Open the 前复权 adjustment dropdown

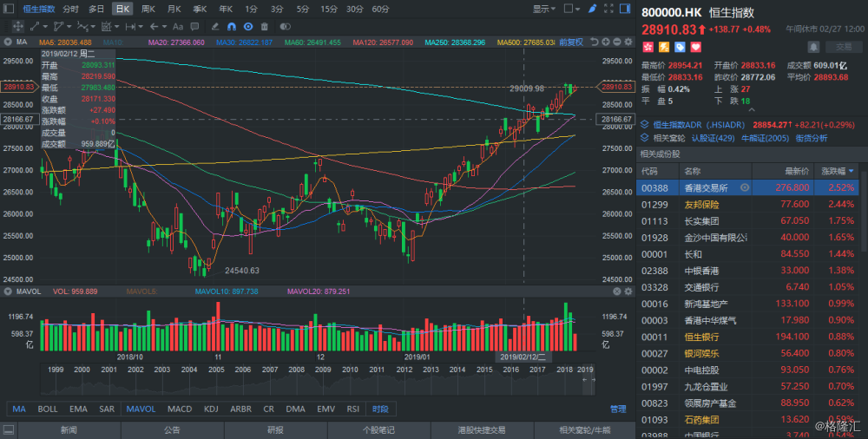pos(573,41)
